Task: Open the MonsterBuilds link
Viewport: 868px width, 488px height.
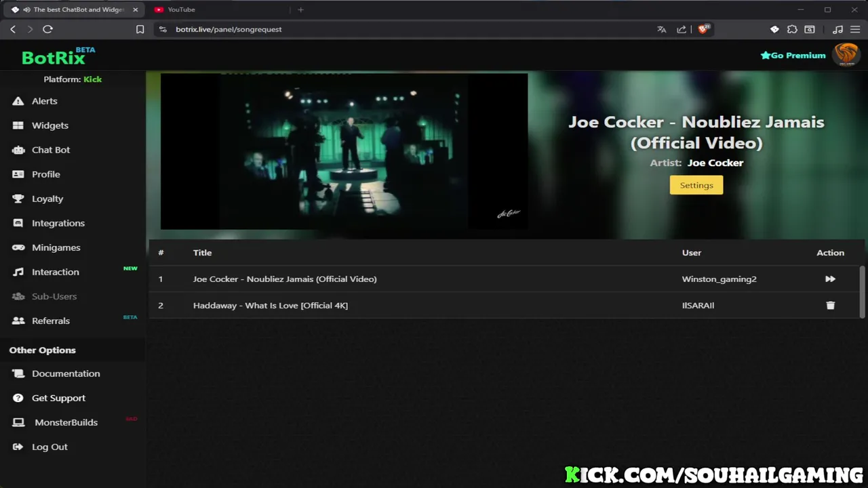Action: [66, 422]
